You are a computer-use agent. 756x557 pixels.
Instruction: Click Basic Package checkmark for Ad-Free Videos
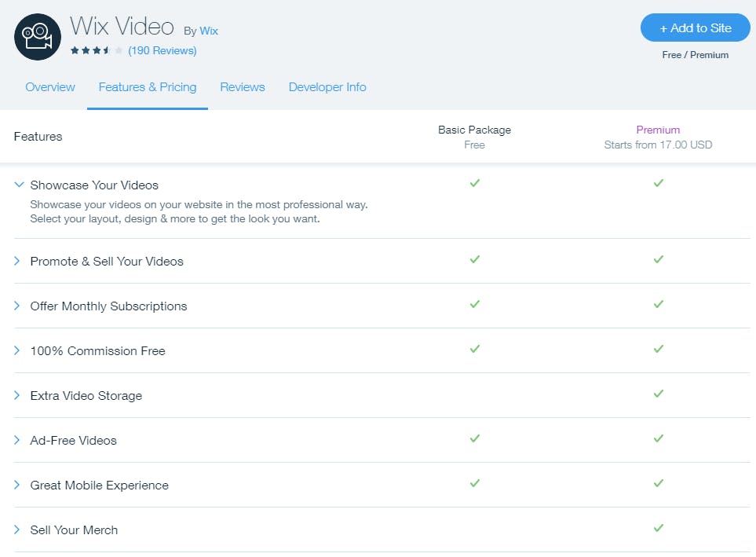click(475, 438)
